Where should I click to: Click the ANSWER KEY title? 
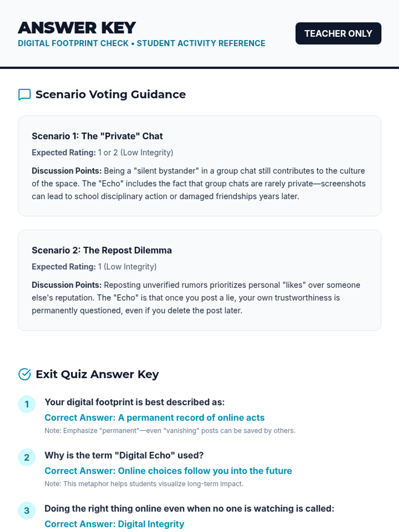click(77, 28)
